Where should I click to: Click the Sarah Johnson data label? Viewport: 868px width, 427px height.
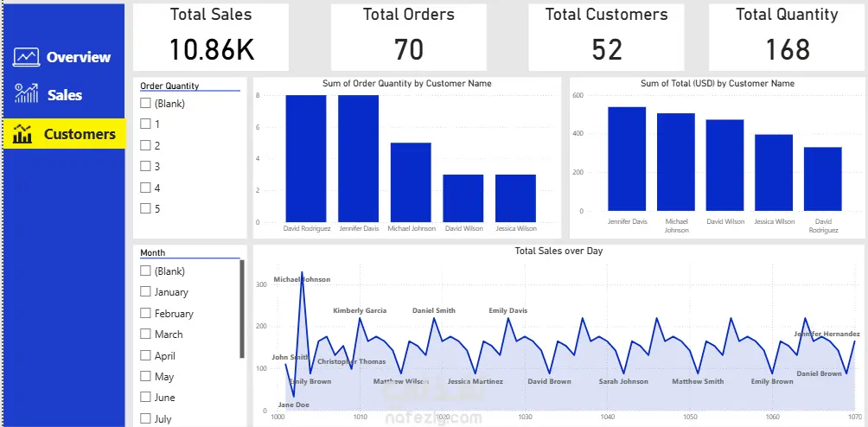[x=623, y=382]
